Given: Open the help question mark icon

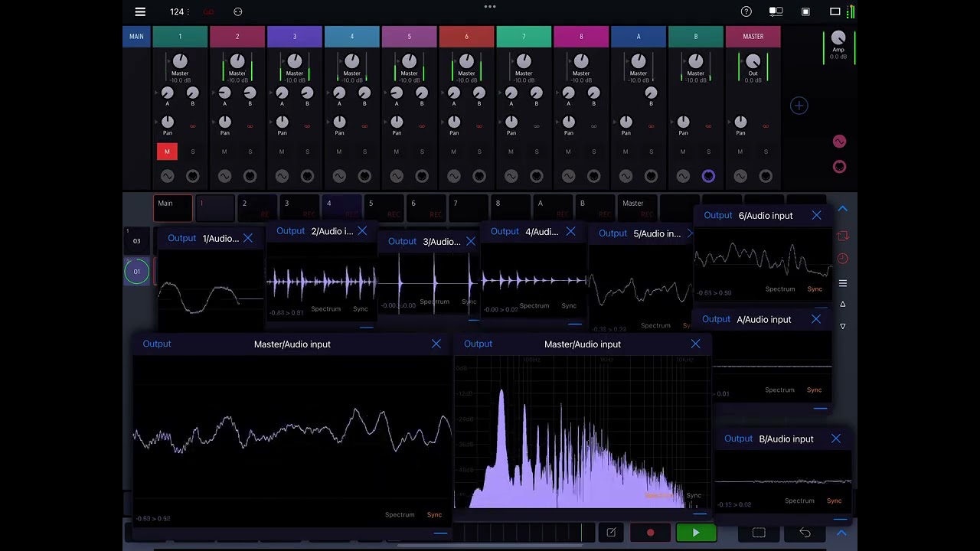Looking at the screenshot, I should [x=746, y=11].
